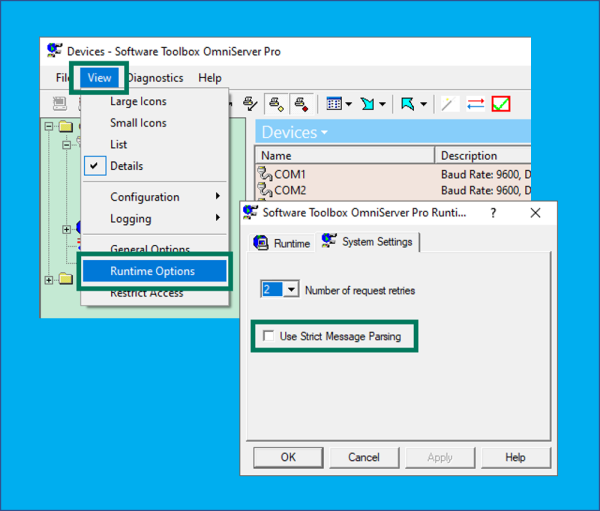Image resolution: width=600 pixels, height=511 pixels.
Task: Click the COM1 device icon
Action: pos(265,174)
